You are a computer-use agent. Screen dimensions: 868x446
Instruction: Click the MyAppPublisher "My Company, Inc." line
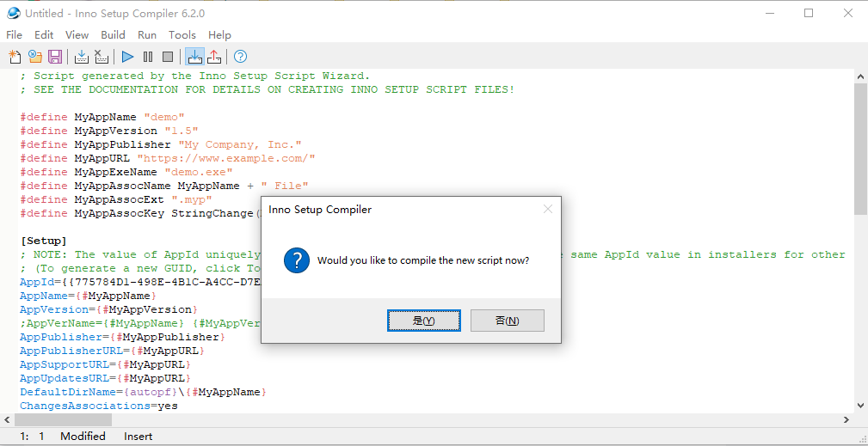coord(161,144)
